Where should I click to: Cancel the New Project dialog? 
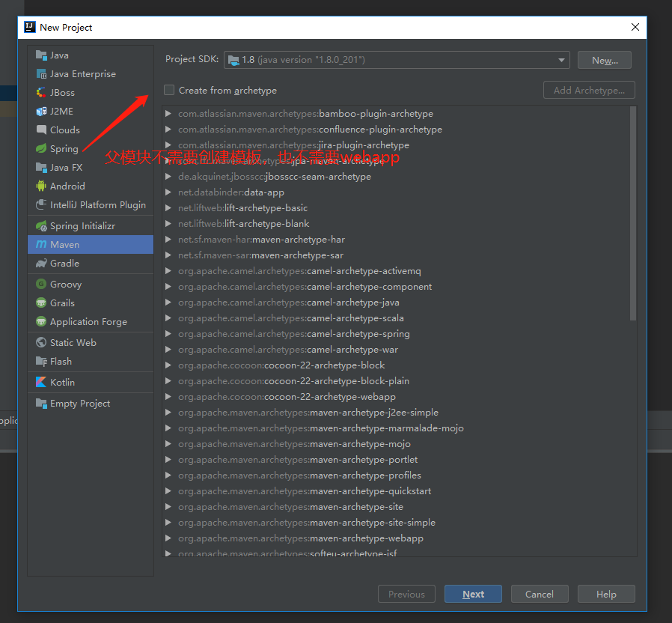(x=540, y=594)
